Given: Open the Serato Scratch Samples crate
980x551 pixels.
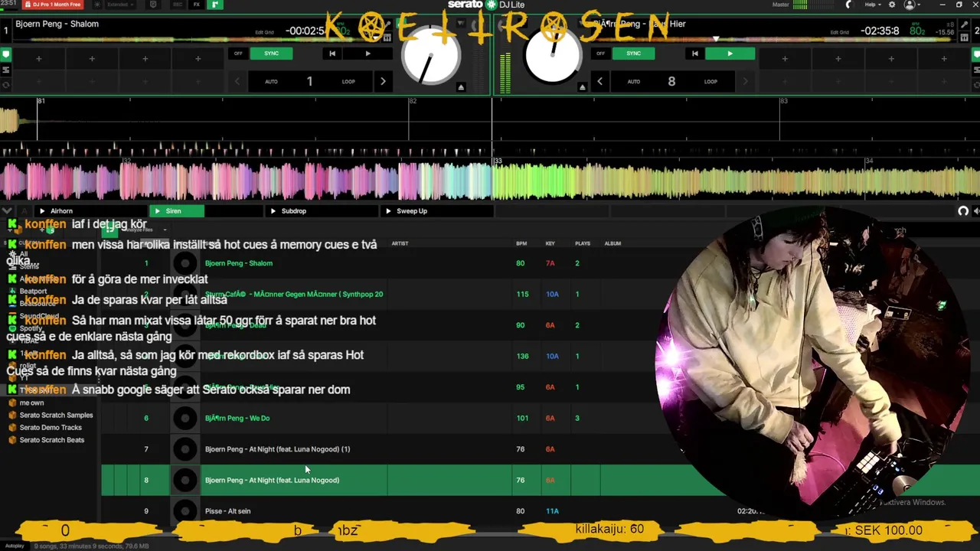Looking at the screenshot, I should [56, 416].
